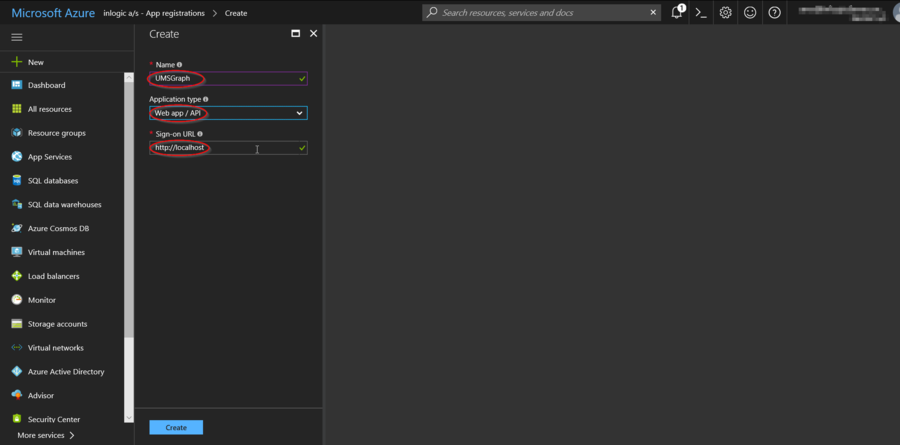Expand the Application type dropdown
Image resolution: width=900 pixels, height=445 pixels.
[x=228, y=113]
